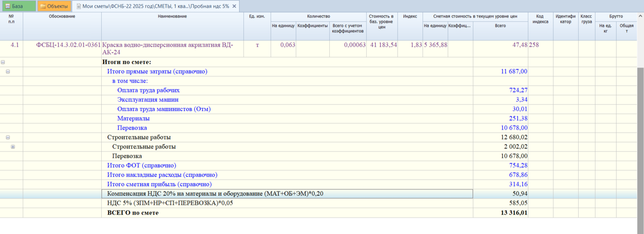
Task: Click the Обоснование column header
Action: click(x=62, y=16)
